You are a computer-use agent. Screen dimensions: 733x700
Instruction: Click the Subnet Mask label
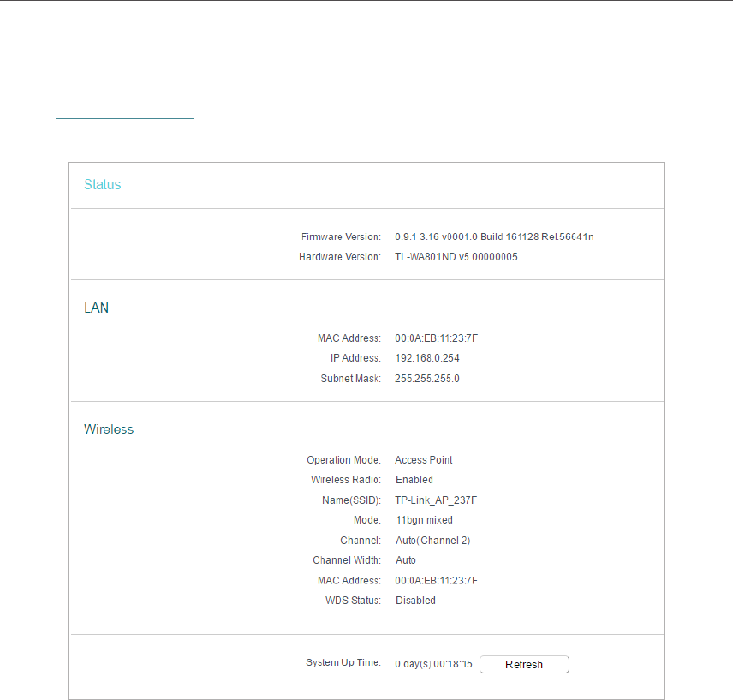click(x=350, y=379)
